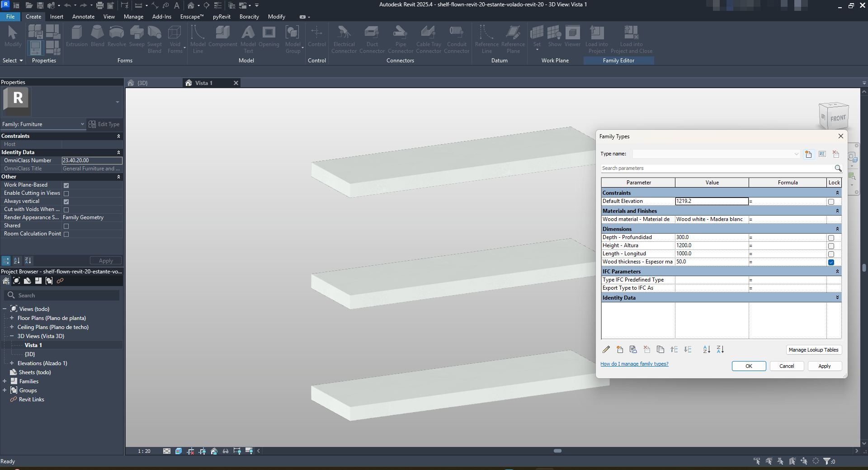Enable Cutting in Views checkbox
The height and width of the screenshot is (470, 868).
[66, 193]
